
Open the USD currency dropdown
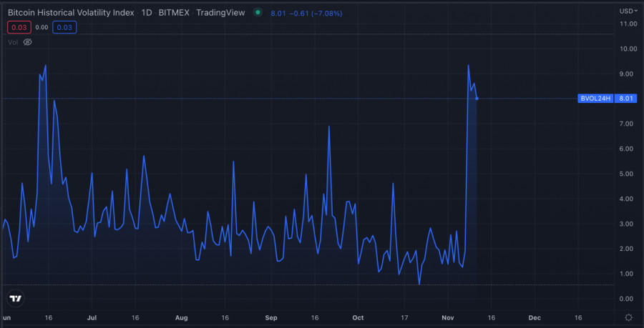click(x=627, y=11)
